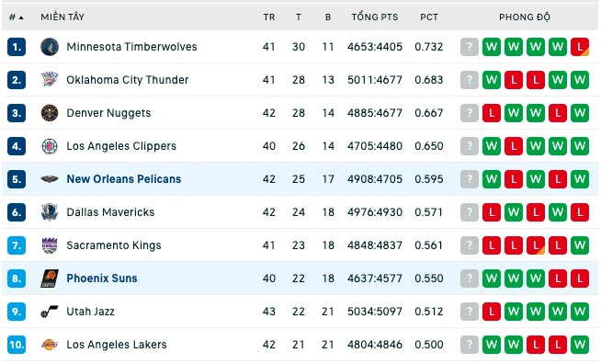Click Timberwolves' most recent red L result
Screen dimensions: 601x364
point(580,47)
